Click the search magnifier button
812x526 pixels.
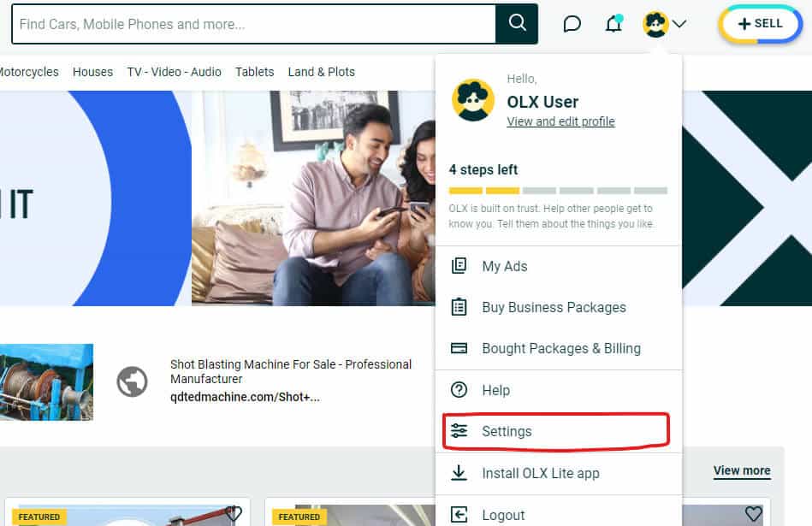coord(516,24)
